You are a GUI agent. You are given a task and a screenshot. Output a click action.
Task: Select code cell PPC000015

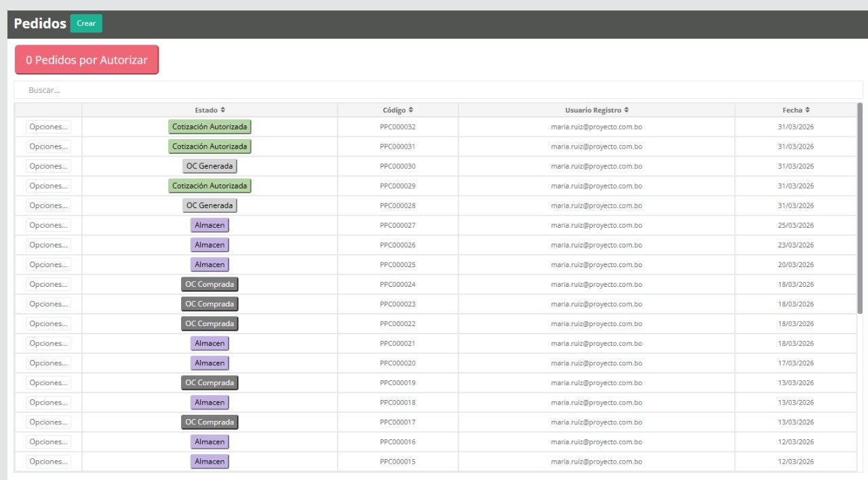pyautogui.click(x=397, y=461)
